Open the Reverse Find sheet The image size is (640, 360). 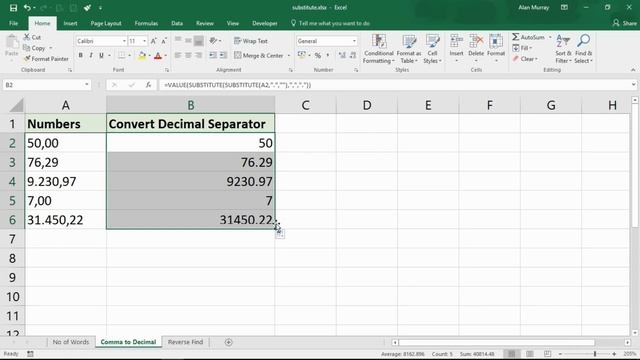click(x=185, y=342)
